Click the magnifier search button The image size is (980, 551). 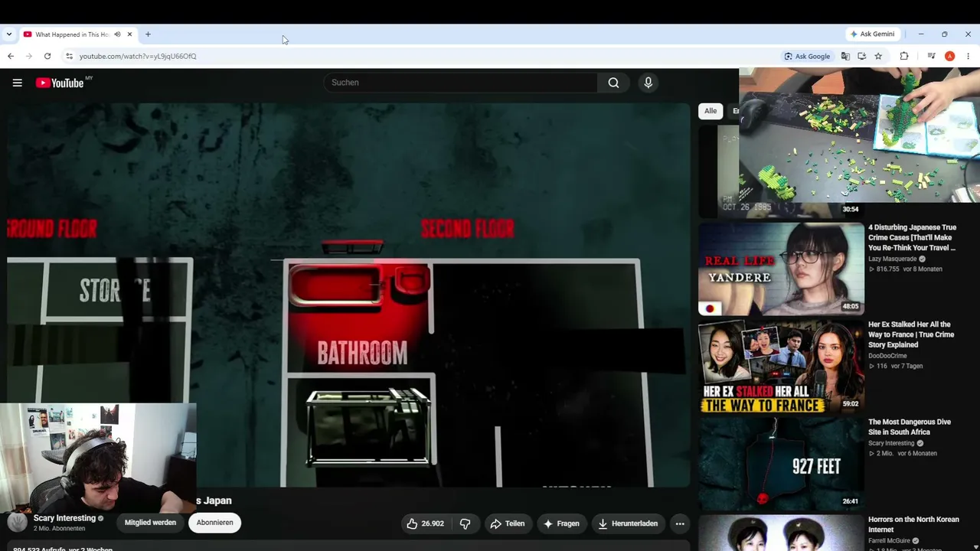pyautogui.click(x=613, y=83)
